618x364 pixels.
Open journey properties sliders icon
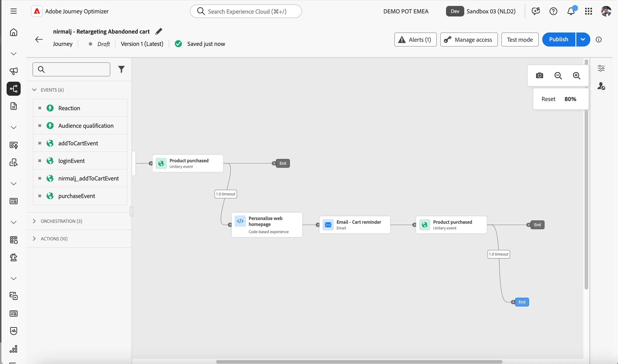pyautogui.click(x=601, y=68)
